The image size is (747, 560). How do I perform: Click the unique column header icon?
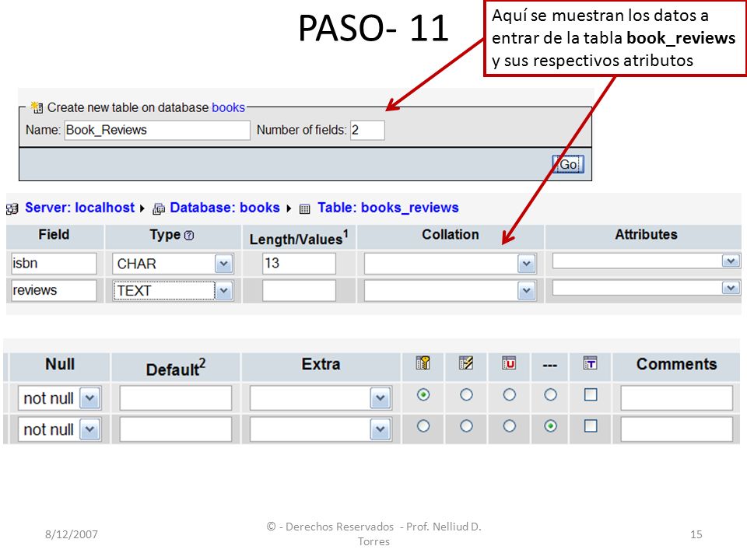click(x=509, y=363)
